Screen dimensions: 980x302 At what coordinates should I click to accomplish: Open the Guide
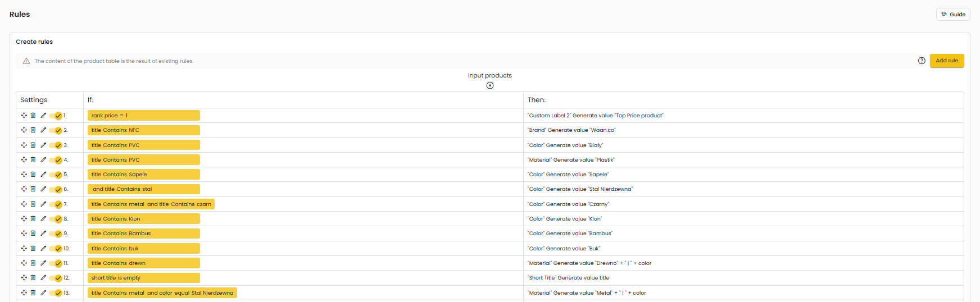pyautogui.click(x=953, y=15)
